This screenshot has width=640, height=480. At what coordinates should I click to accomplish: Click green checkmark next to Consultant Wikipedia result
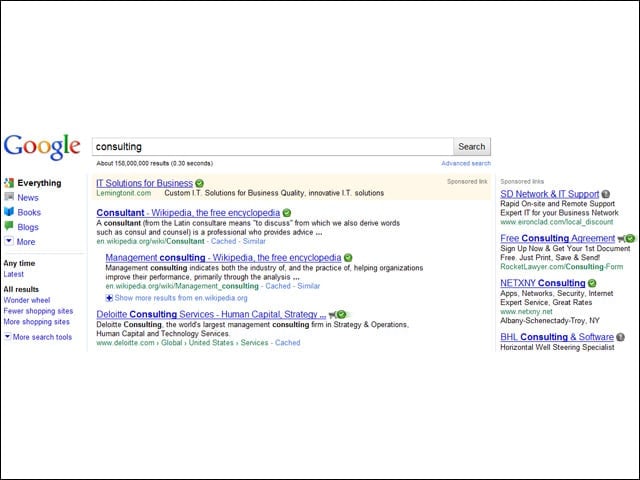287,213
